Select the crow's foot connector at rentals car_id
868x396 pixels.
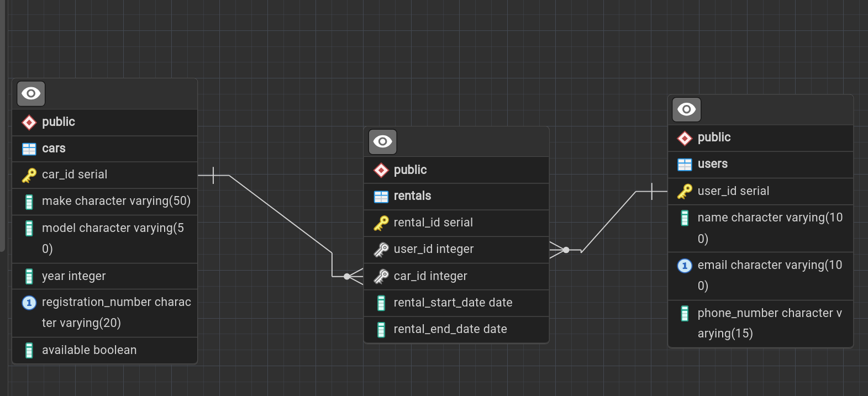[353, 276]
